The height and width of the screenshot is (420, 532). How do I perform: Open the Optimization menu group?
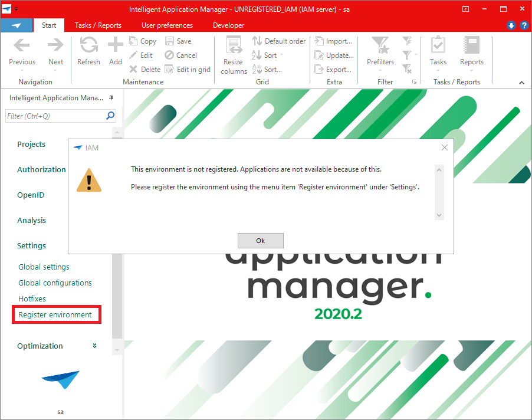point(40,346)
